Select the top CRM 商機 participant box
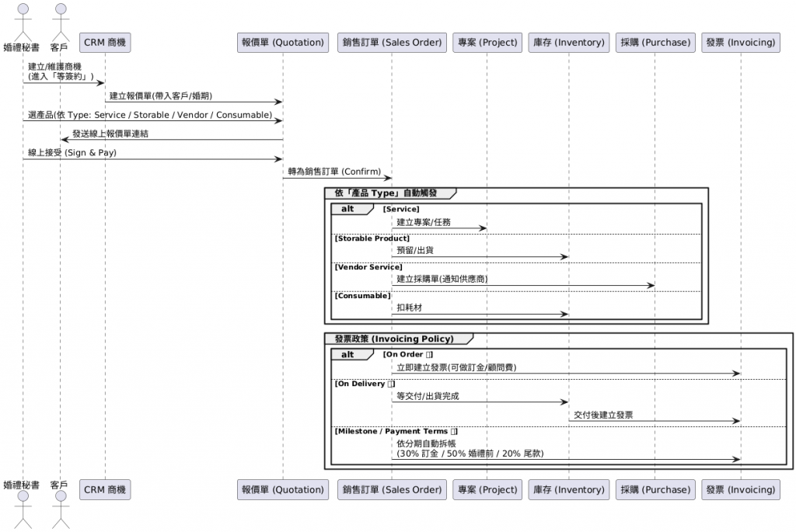796x532 pixels. click(x=105, y=43)
